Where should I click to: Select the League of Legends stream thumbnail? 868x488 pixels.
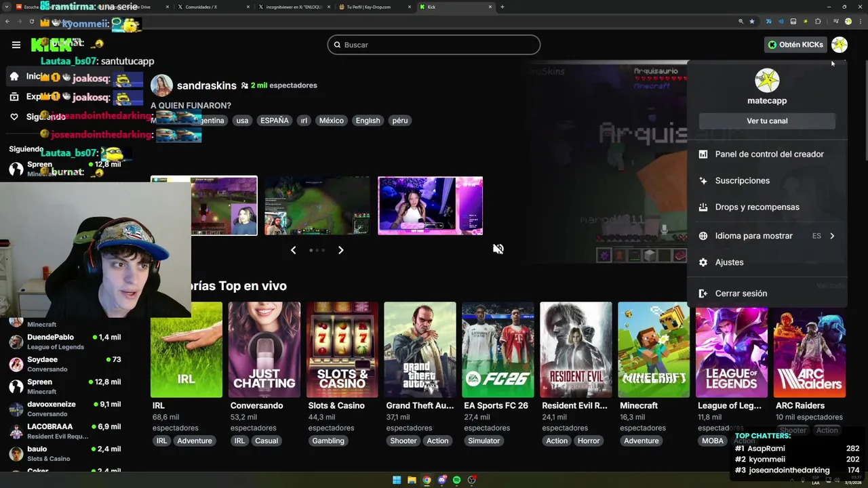click(x=317, y=206)
